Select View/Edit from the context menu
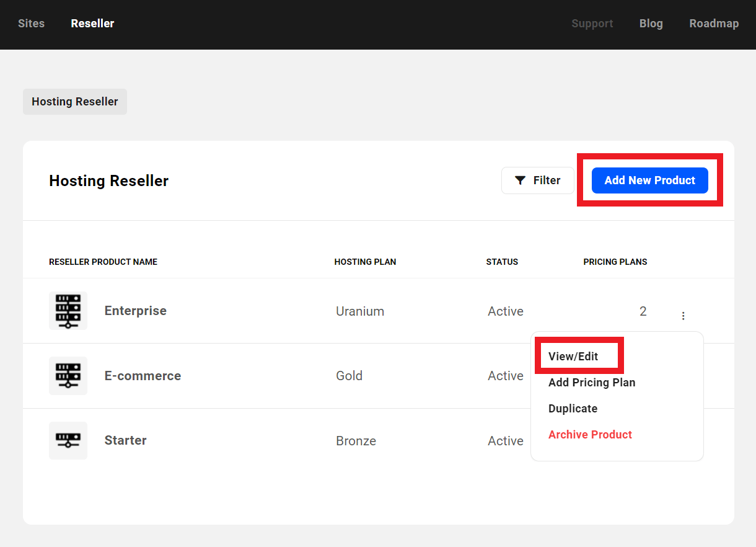This screenshot has height=547, width=756. pyautogui.click(x=573, y=357)
